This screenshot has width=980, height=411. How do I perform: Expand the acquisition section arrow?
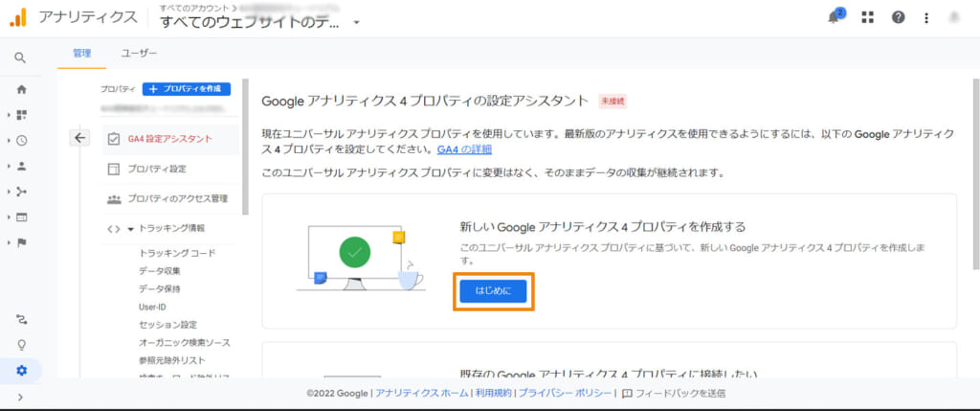[x=9, y=192]
